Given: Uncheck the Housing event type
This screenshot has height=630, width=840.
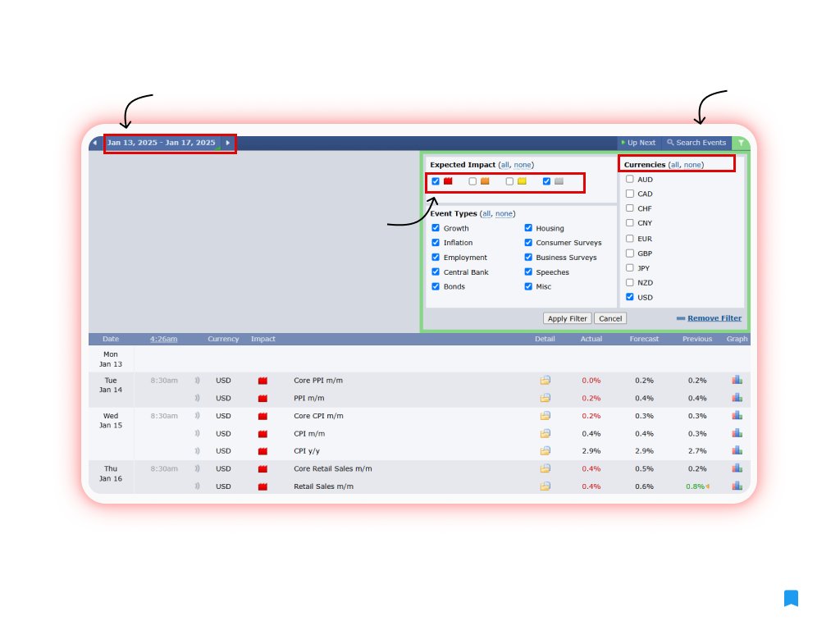Looking at the screenshot, I should tap(528, 228).
